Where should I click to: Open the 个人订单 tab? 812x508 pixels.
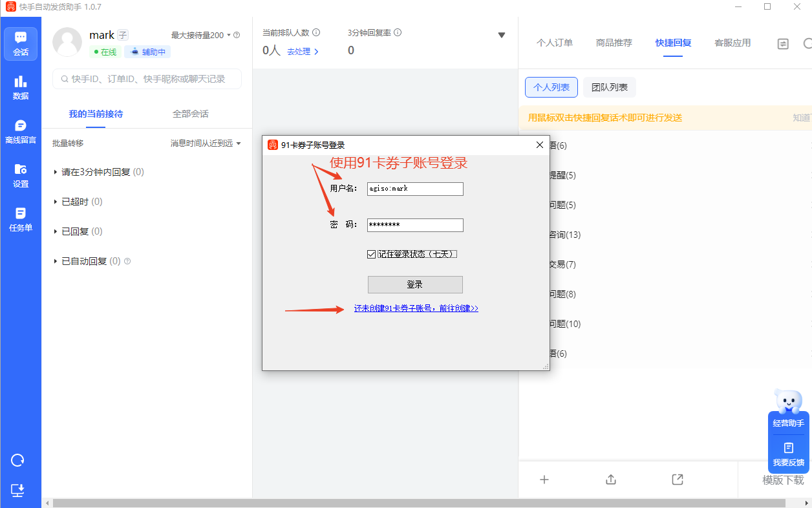(x=555, y=43)
